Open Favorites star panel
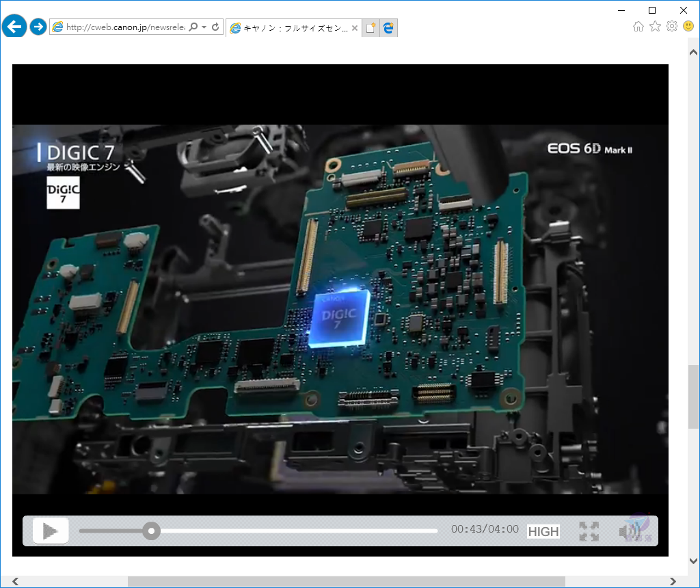Viewport: 700px width, 588px height. pyautogui.click(x=655, y=27)
